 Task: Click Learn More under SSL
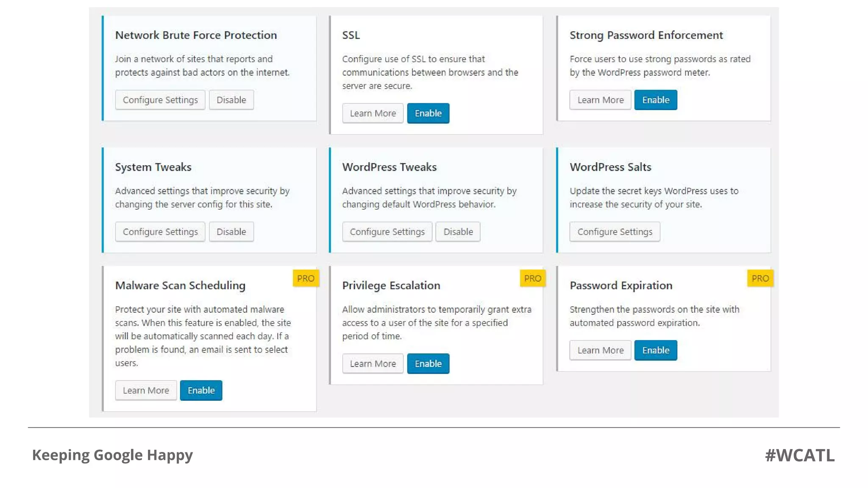pyautogui.click(x=373, y=114)
